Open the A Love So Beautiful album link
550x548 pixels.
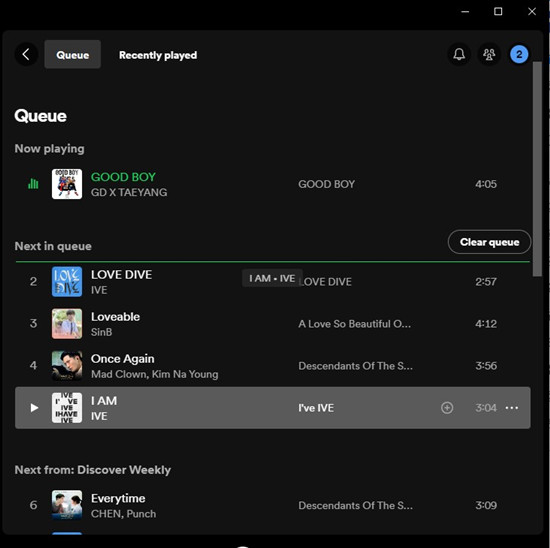(x=354, y=323)
